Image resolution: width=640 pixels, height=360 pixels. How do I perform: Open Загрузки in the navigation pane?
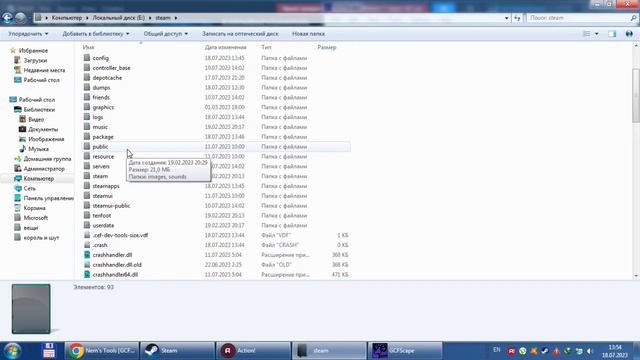click(35, 60)
